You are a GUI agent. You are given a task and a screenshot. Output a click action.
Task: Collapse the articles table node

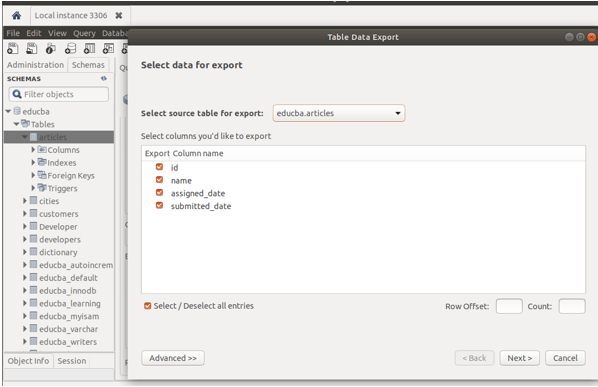point(25,137)
